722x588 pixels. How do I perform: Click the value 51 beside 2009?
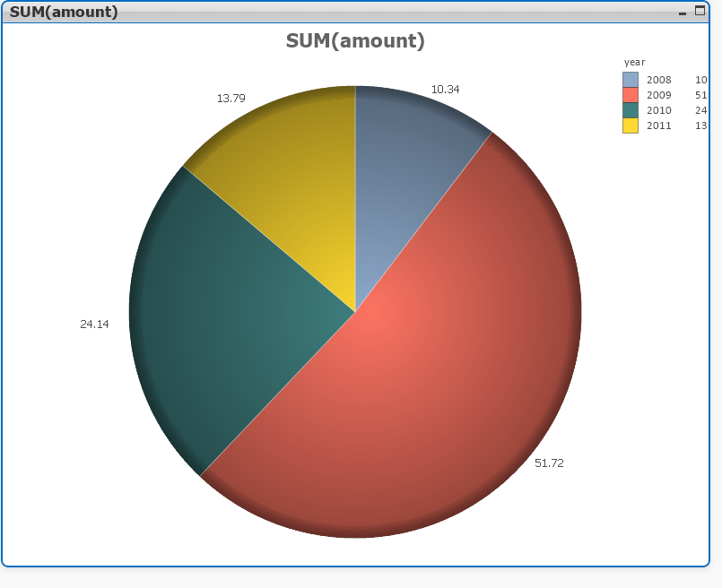pyautogui.click(x=700, y=94)
